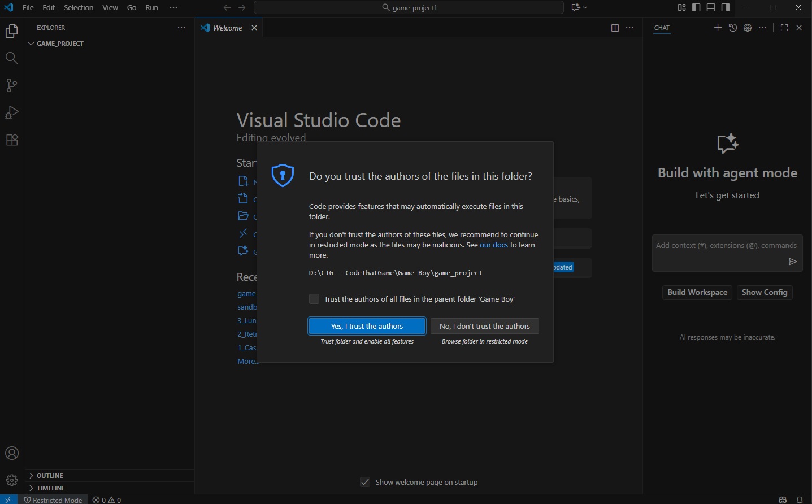Toggle 'Show welcome page on startup' checkbox
This screenshot has width=812, height=504.
(x=365, y=482)
